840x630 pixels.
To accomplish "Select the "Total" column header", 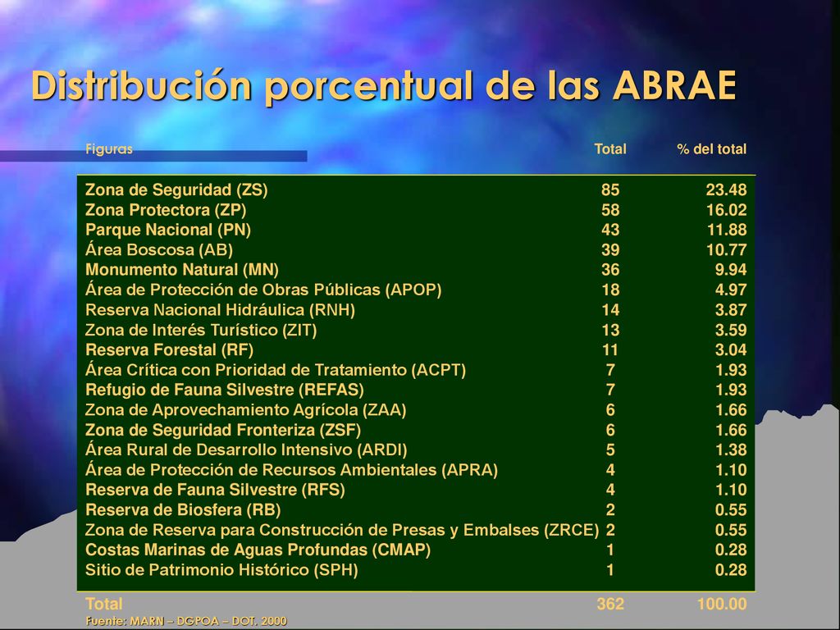I will 609,149.
